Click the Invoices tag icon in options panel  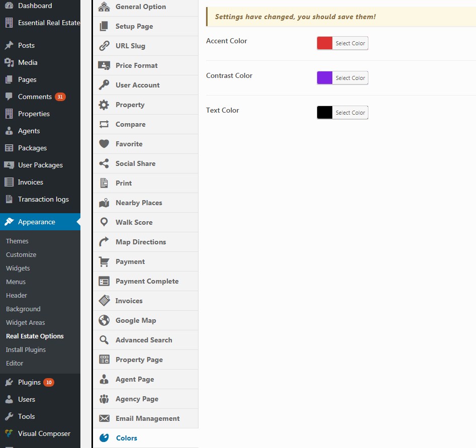click(104, 301)
